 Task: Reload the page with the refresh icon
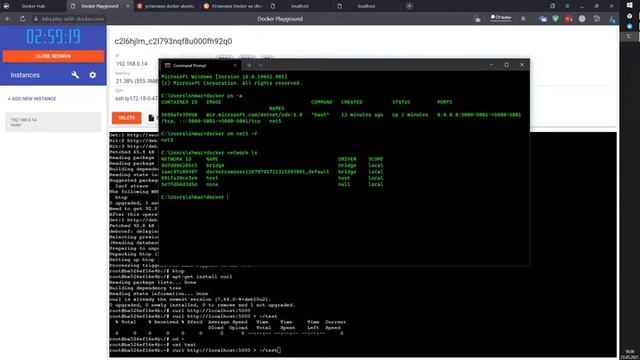22,19
